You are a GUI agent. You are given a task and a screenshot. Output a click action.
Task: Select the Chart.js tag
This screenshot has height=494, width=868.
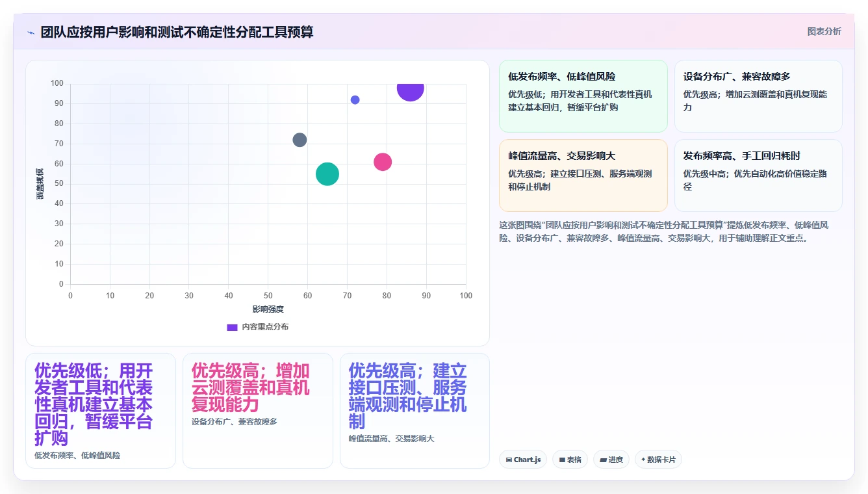pos(523,460)
